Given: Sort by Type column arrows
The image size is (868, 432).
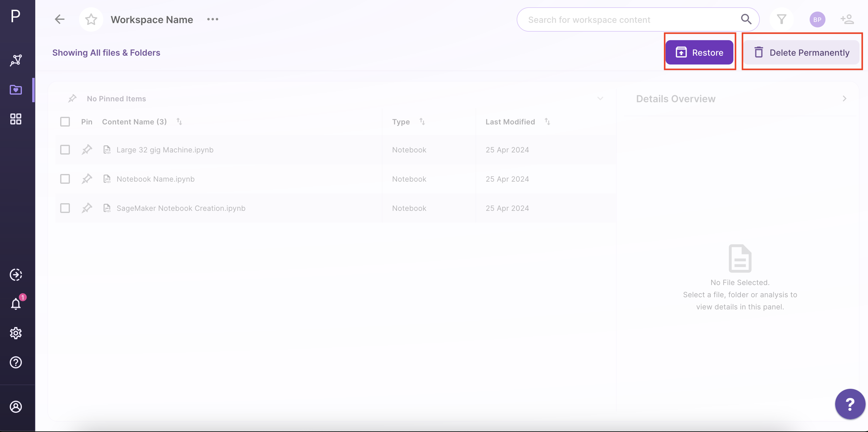Looking at the screenshot, I should tap(422, 122).
